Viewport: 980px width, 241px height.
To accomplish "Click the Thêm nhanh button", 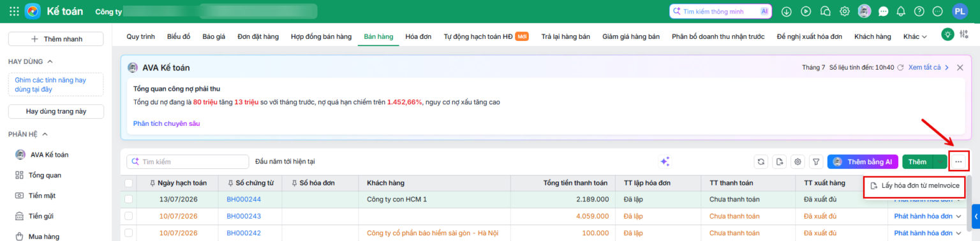I will click(56, 39).
